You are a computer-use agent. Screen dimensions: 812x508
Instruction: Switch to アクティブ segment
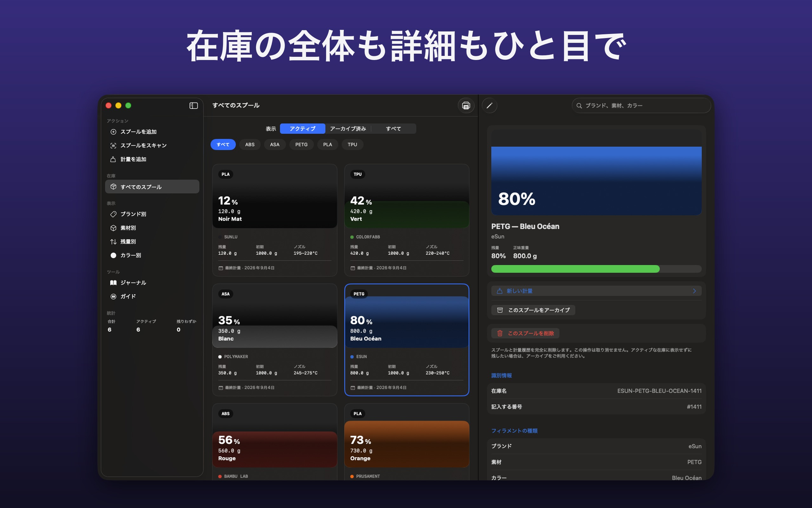coord(302,129)
